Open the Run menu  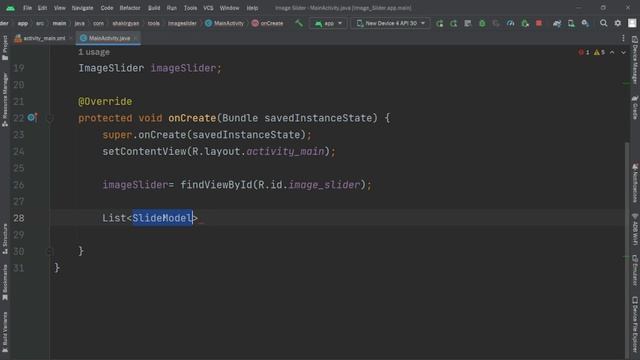(172, 8)
